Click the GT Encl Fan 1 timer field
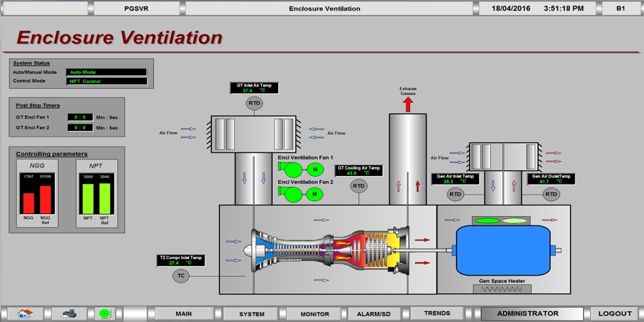Viewport: 644px width, 322px height. coord(80,117)
